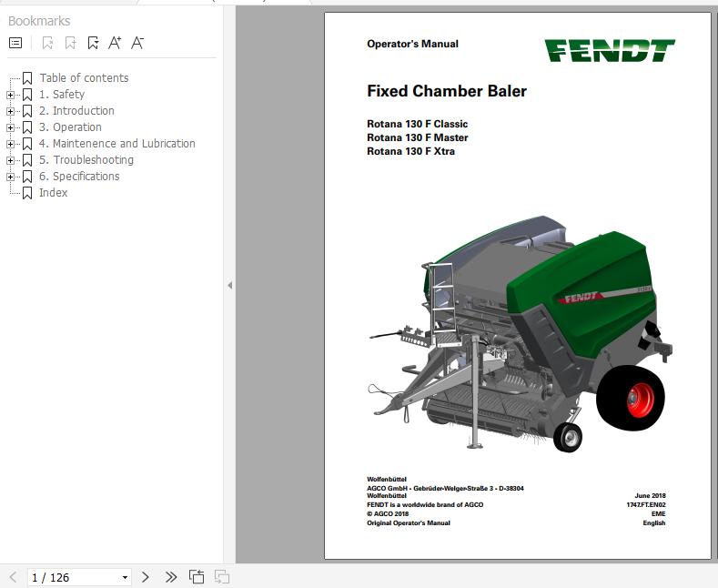Screen dimensions: 718x588
Task: Collapse the bookmarks side panel arrow
Action: pos(230,285)
